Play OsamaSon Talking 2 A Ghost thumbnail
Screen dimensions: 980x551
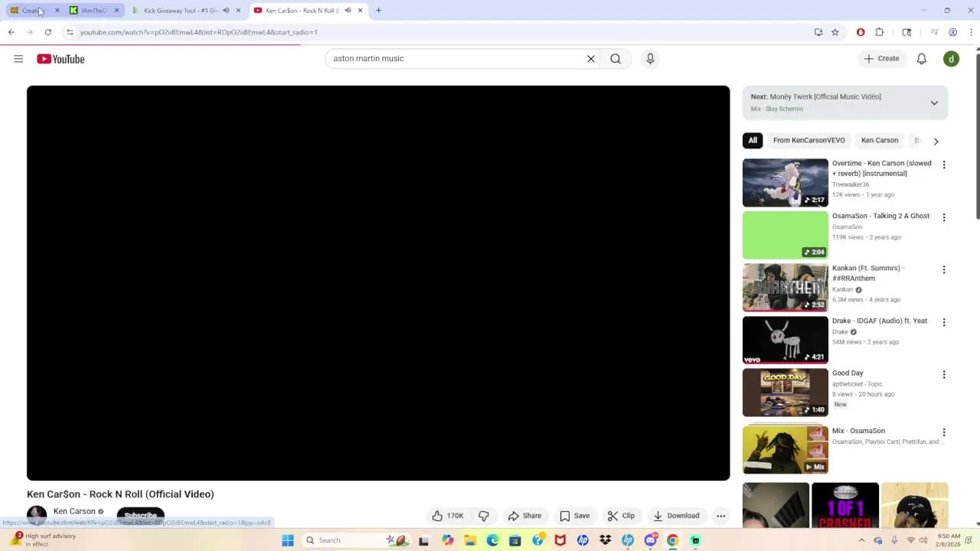click(785, 235)
